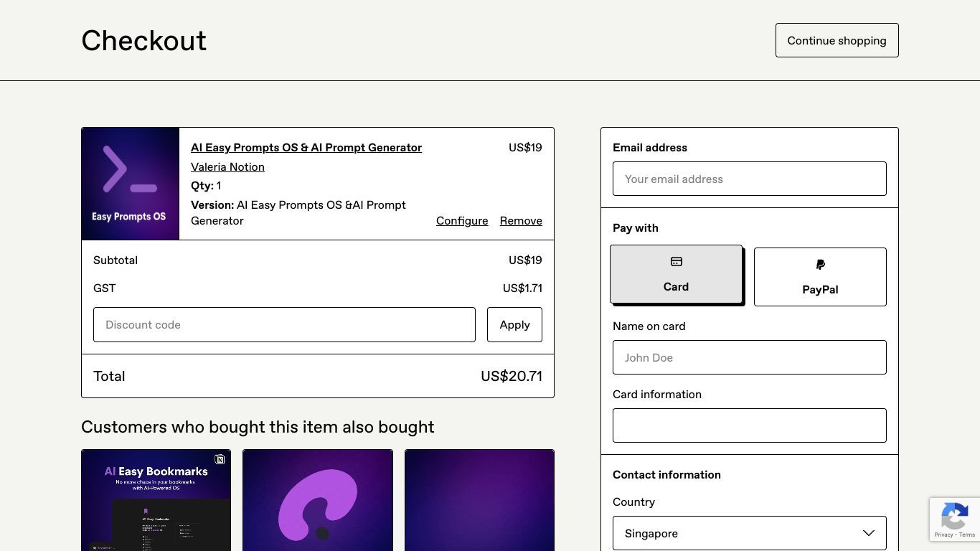Open the plain purple recommended product card
Screen dimensions: 980x551
click(x=479, y=500)
